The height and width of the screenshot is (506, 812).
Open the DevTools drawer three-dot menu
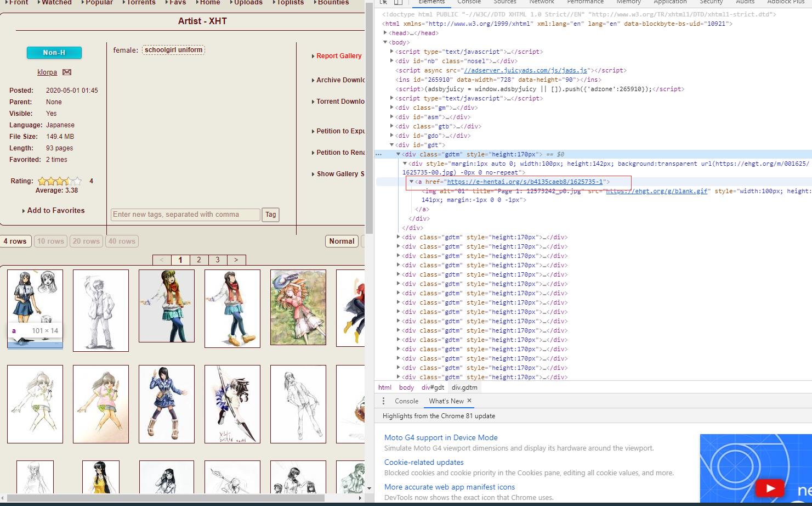tap(383, 401)
